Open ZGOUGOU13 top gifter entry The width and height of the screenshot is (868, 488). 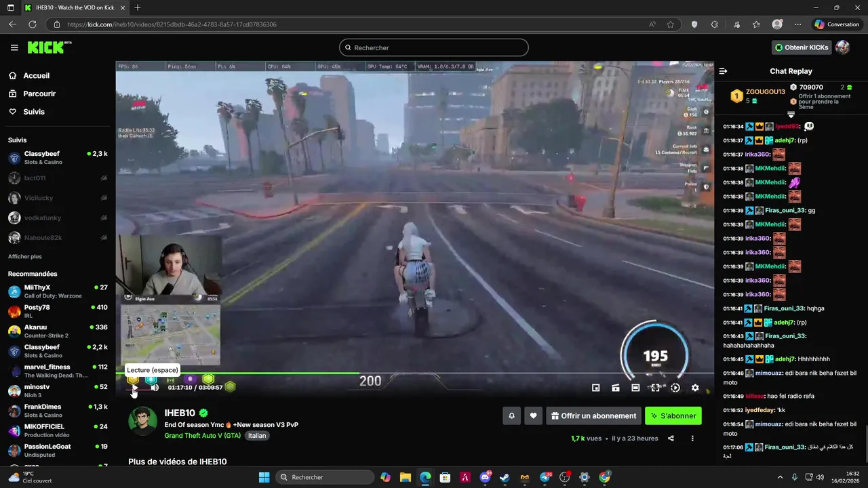coord(757,96)
